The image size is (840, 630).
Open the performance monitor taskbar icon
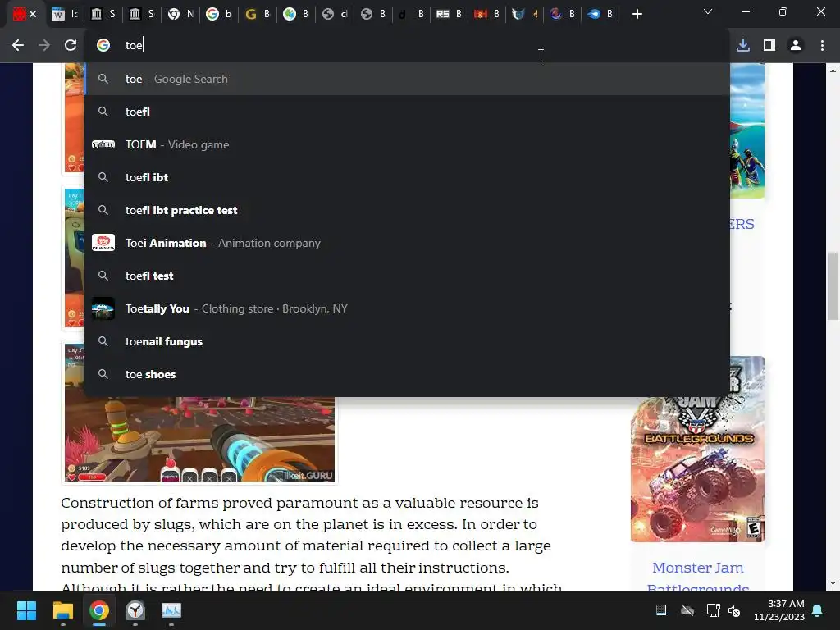point(171,610)
